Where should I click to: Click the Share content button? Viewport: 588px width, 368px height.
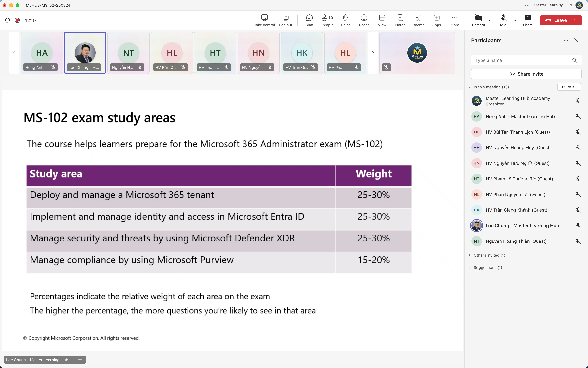(x=528, y=20)
